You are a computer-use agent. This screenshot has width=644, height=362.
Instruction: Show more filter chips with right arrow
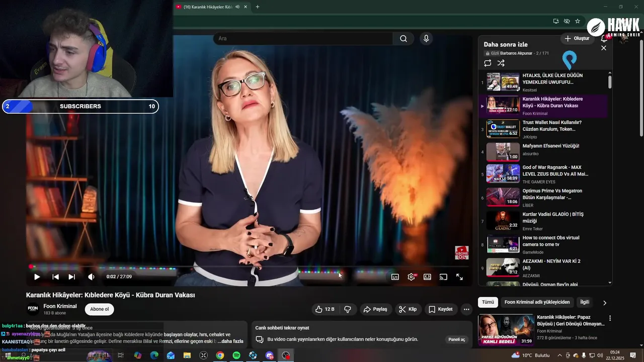(604, 303)
